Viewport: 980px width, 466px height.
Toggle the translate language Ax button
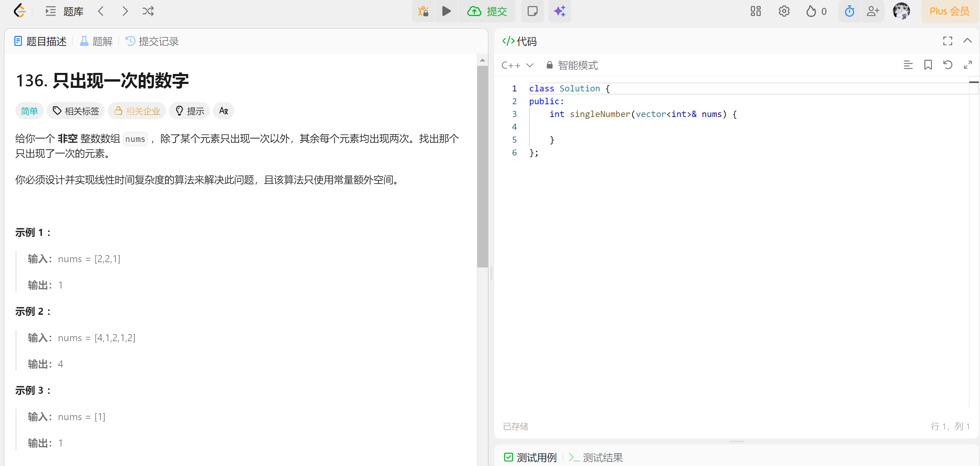point(223,111)
